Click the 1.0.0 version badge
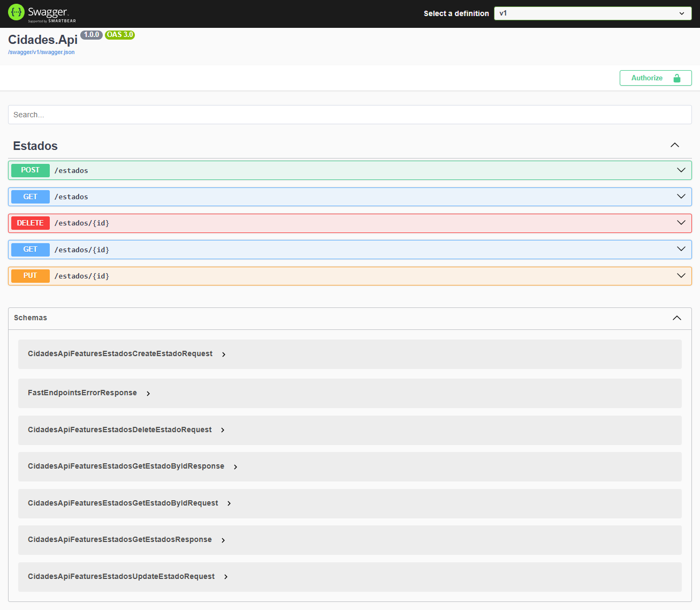This screenshot has height=610, width=700. pos(92,35)
